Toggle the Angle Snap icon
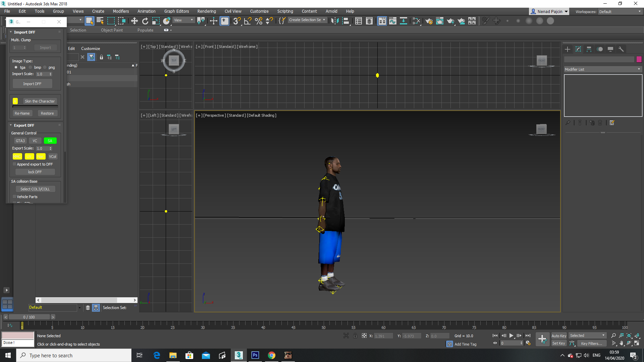Screen dimensions: 644x362 coord(248,21)
